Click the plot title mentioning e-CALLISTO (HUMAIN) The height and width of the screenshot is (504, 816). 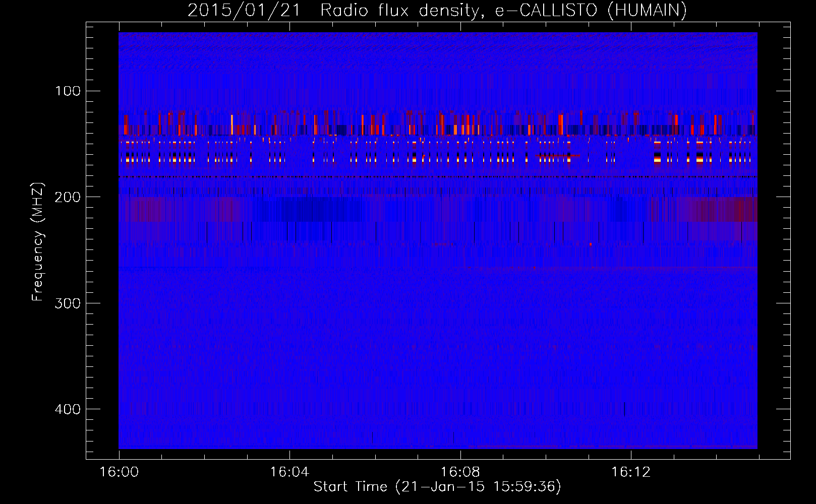click(x=437, y=10)
